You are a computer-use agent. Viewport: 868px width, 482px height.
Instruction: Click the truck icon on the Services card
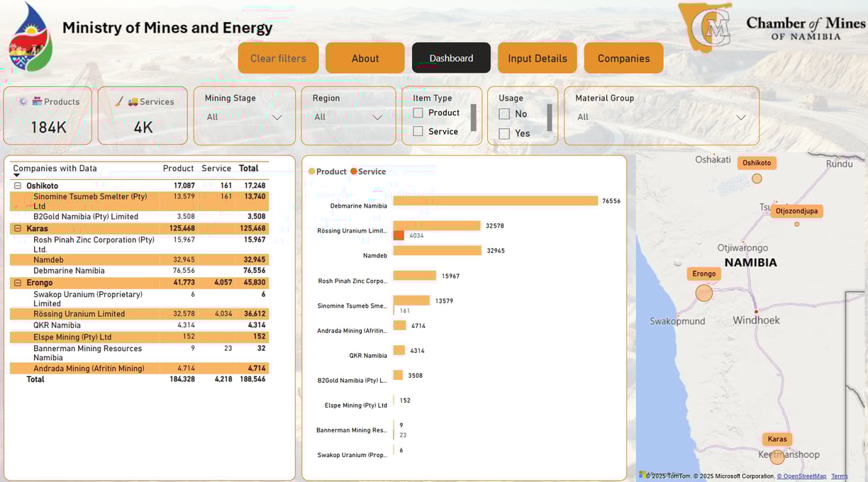tap(133, 101)
